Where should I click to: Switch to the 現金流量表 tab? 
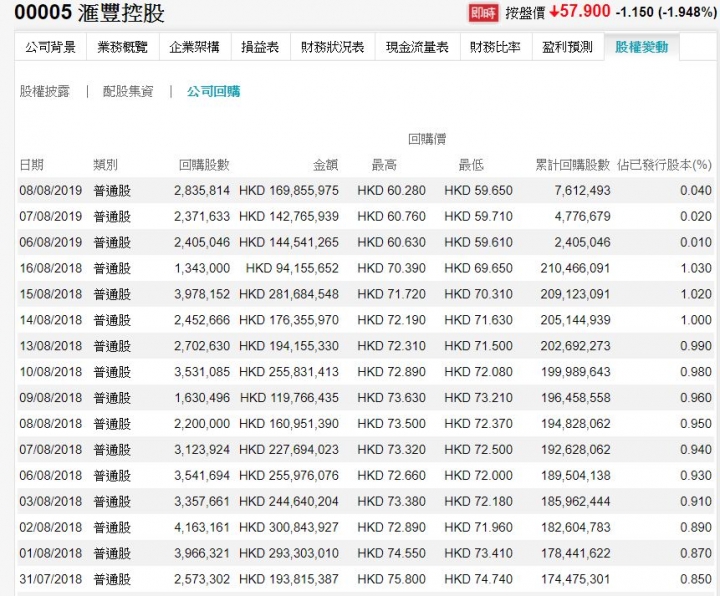(x=417, y=47)
